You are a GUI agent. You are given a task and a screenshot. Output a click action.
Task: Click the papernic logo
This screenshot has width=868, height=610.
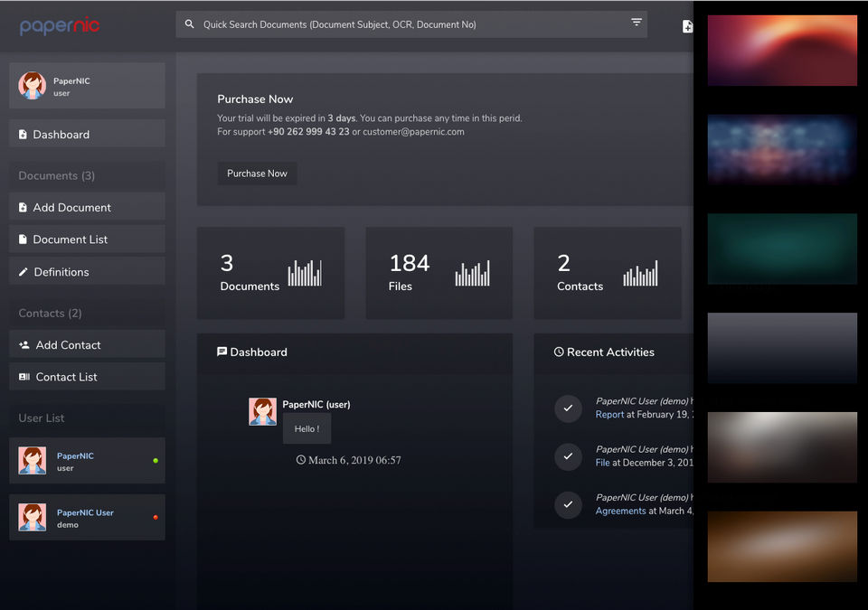click(x=60, y=26)
